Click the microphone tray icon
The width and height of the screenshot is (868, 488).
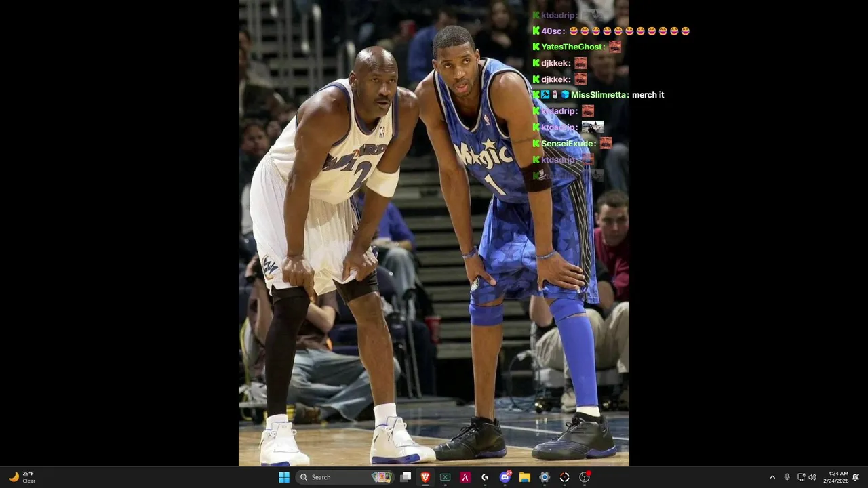787,477
